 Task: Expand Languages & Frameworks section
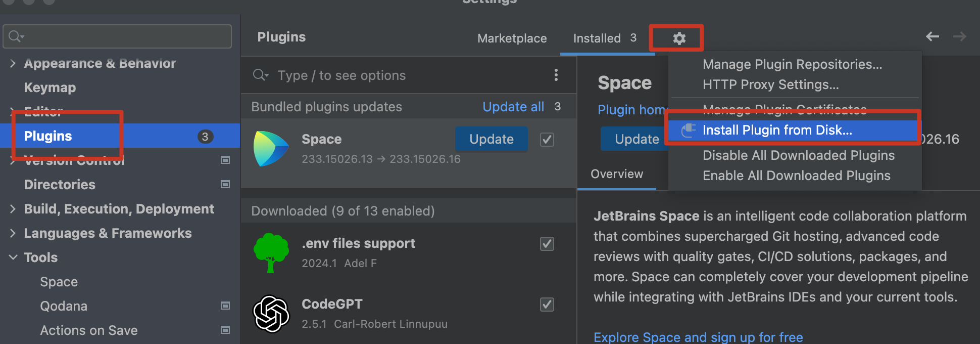(13, 233)
